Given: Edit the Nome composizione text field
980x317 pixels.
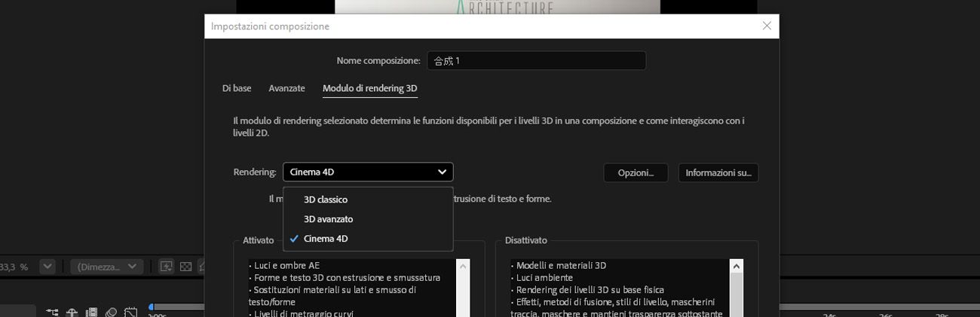Looking at the screenshot, I should (x=536, y=60).
